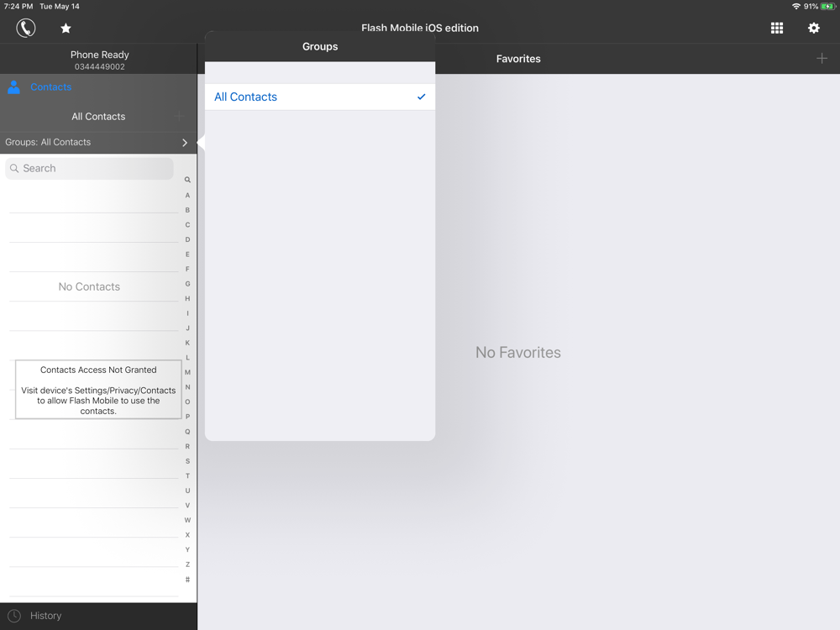Open the phone dialer icon
Image resolution: width=840 pixels, height=630 pixels.
tap(26, 28)
